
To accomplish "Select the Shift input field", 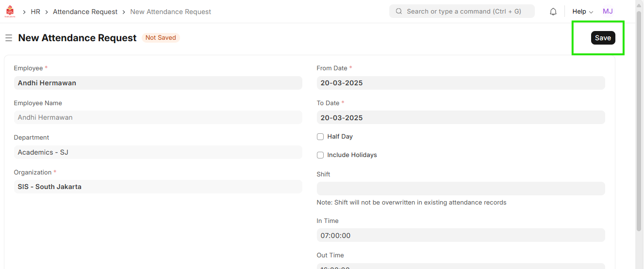I will coord(461,189).
